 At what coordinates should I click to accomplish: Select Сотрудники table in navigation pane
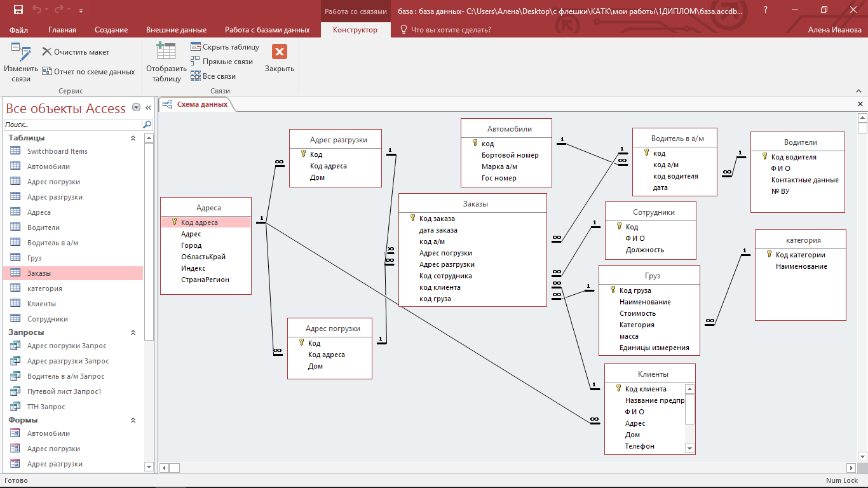[73, 319]
